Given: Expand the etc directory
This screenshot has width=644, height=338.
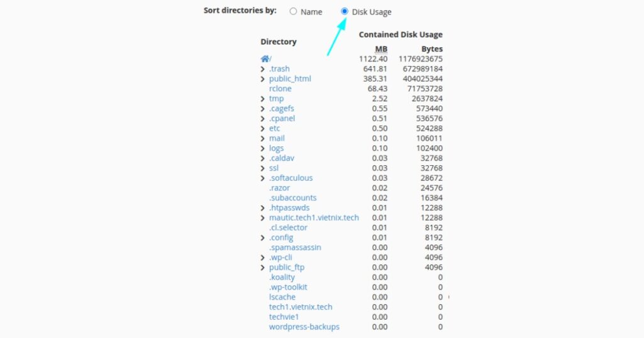Looking at the screenshot, I should click(263, 128).
